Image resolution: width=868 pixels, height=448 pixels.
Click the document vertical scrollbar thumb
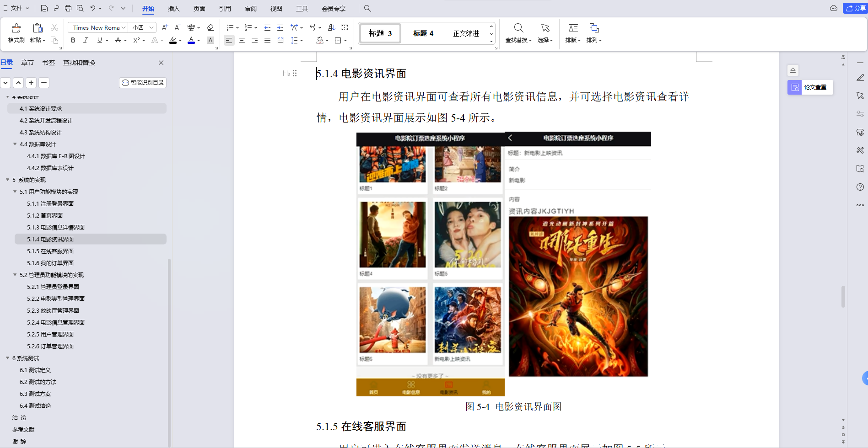pos(843,297)
